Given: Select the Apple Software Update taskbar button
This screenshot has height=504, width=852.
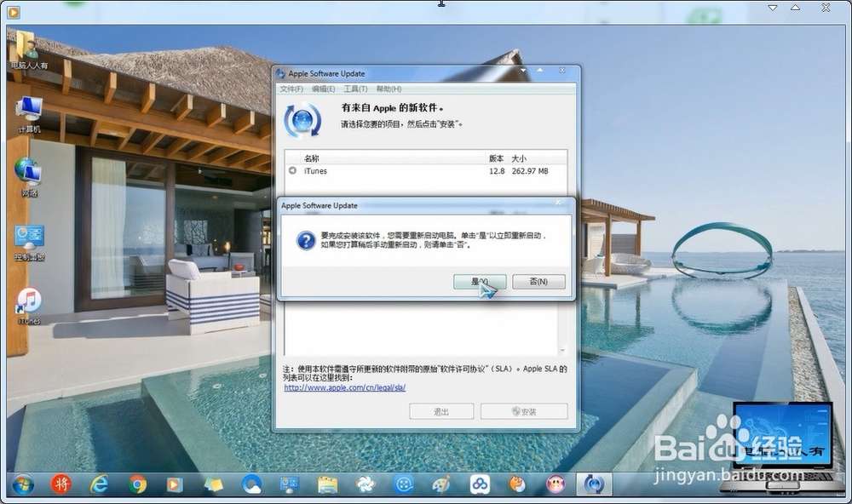Looking at the screenshot, I should pos(593,484).
